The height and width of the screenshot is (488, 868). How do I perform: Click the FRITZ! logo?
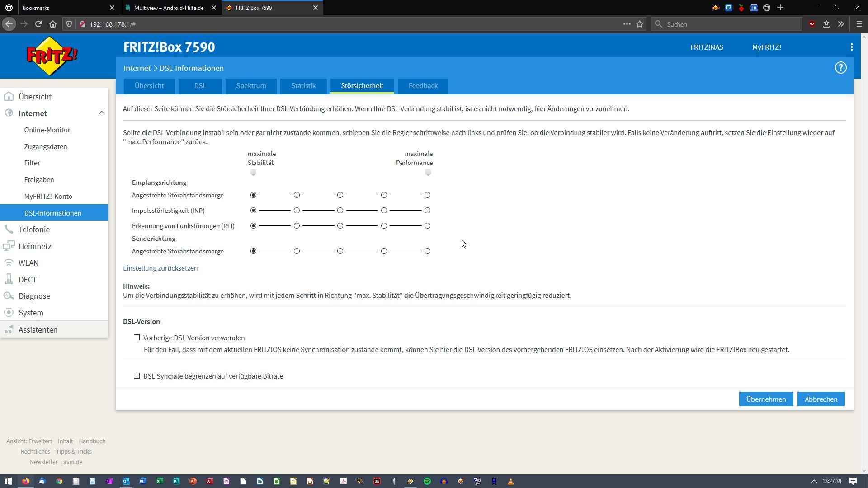[52, 56]
